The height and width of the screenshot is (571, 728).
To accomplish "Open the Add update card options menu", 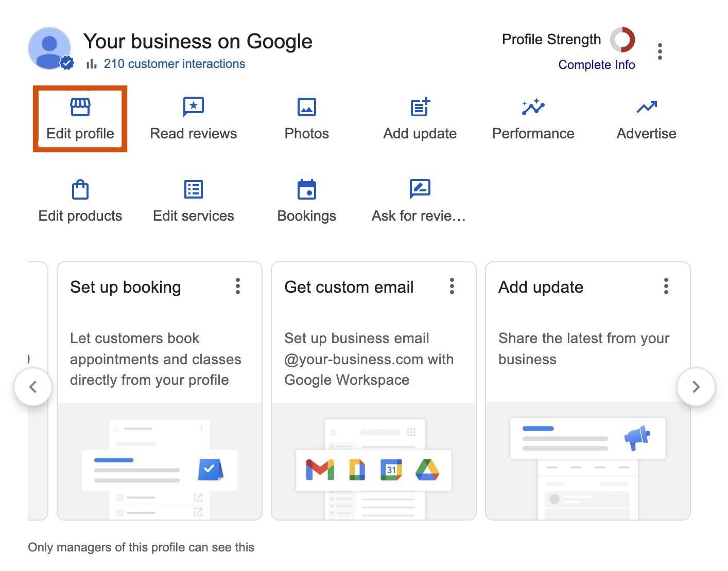I will [x=666, y=287].
